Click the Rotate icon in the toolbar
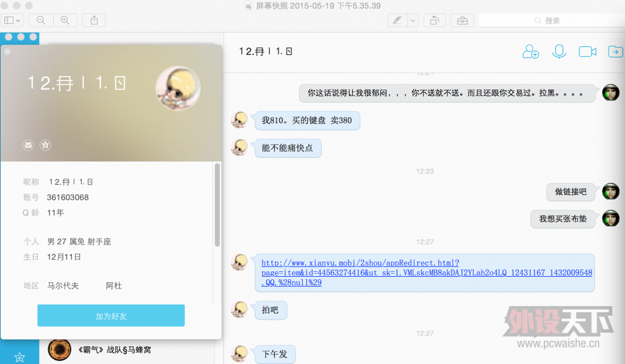 coord(434,20)
